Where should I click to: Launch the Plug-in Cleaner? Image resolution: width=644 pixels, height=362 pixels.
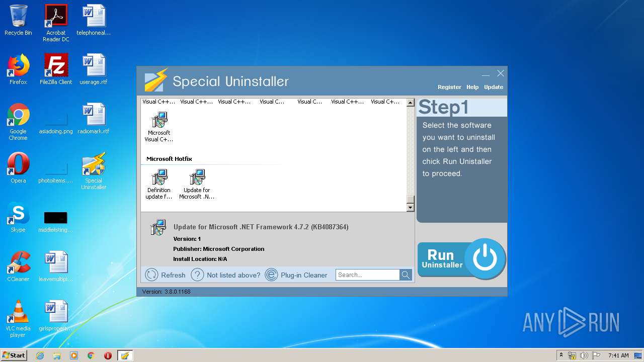tap(296, 275)
